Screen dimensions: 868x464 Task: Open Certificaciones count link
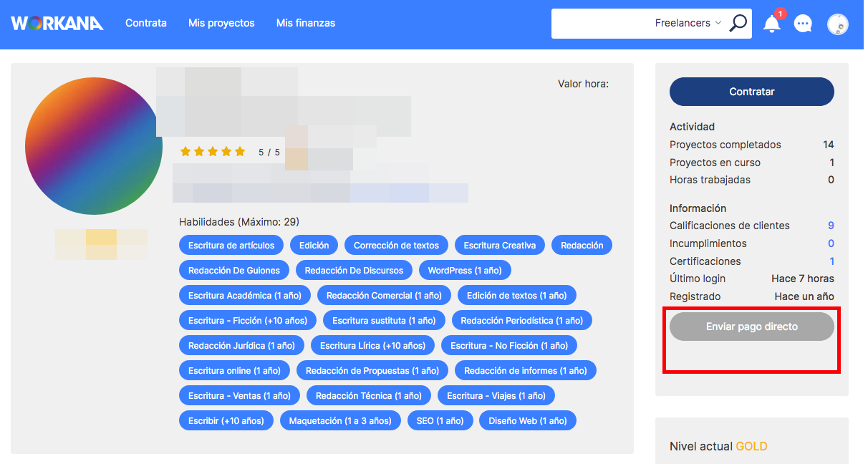[831, 261]
